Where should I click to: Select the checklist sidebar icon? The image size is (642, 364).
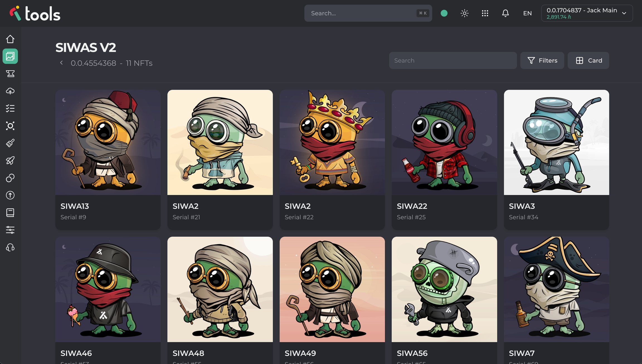click(x=10, y=108)
